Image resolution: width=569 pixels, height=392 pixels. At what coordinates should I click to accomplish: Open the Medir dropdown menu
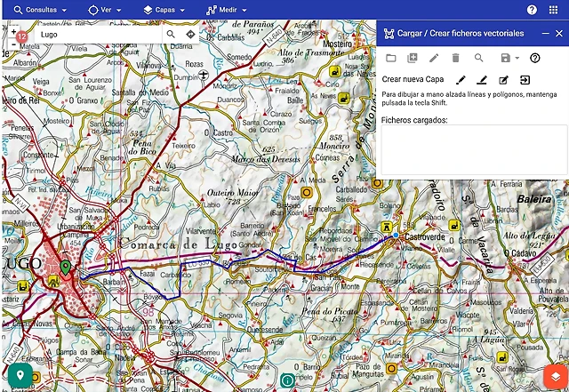pyautogui.click(x=227, y=10)
